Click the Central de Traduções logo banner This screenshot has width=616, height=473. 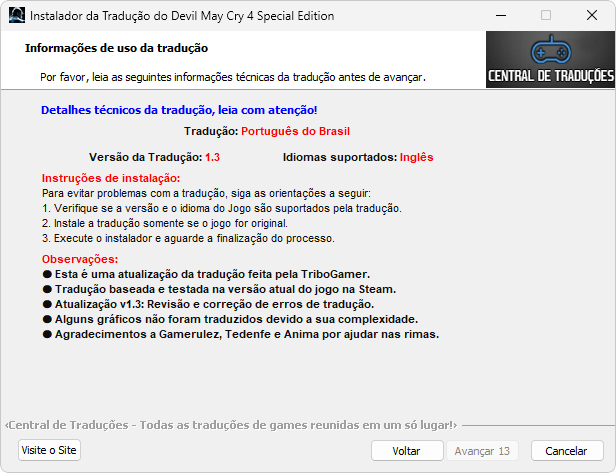pos(550,59)
